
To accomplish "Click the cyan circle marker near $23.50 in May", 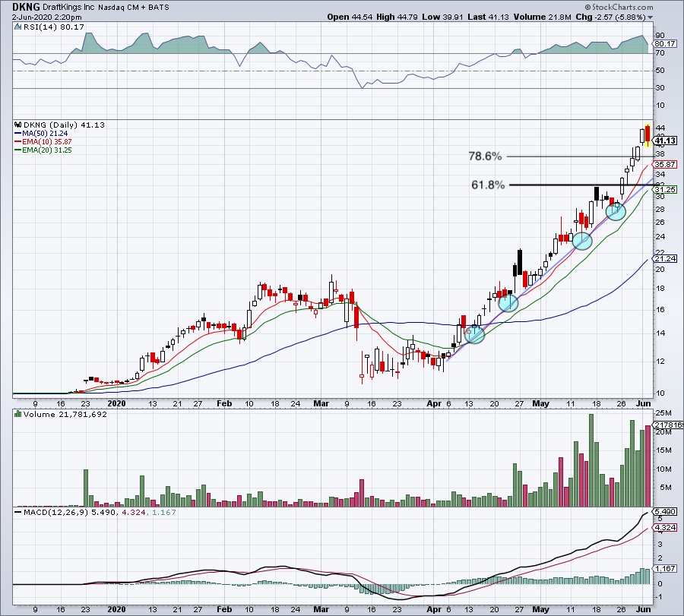I will 582,241.
